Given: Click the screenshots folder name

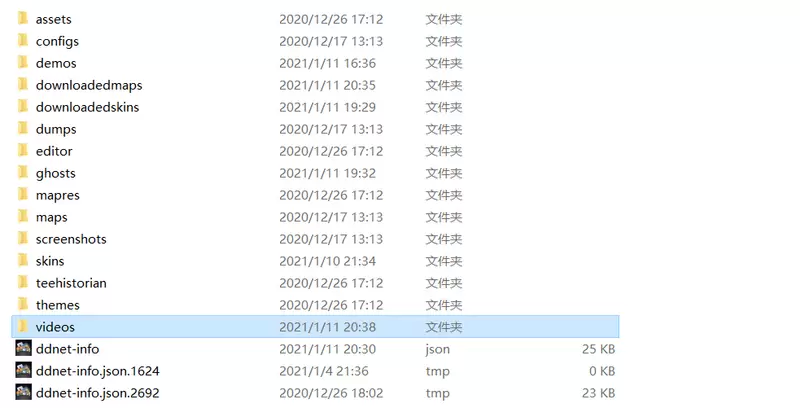Looking at the screenshot, I should click(71, 239).
